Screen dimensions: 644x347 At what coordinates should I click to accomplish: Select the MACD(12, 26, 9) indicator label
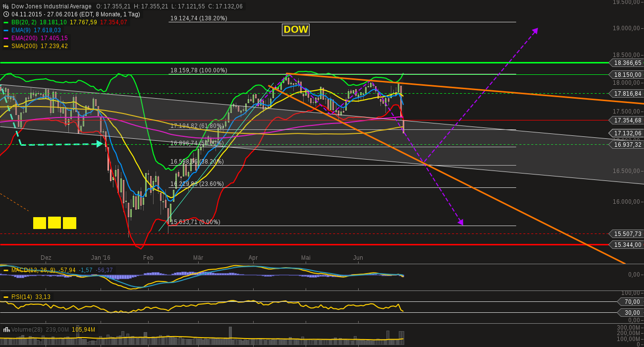point(33,270)
